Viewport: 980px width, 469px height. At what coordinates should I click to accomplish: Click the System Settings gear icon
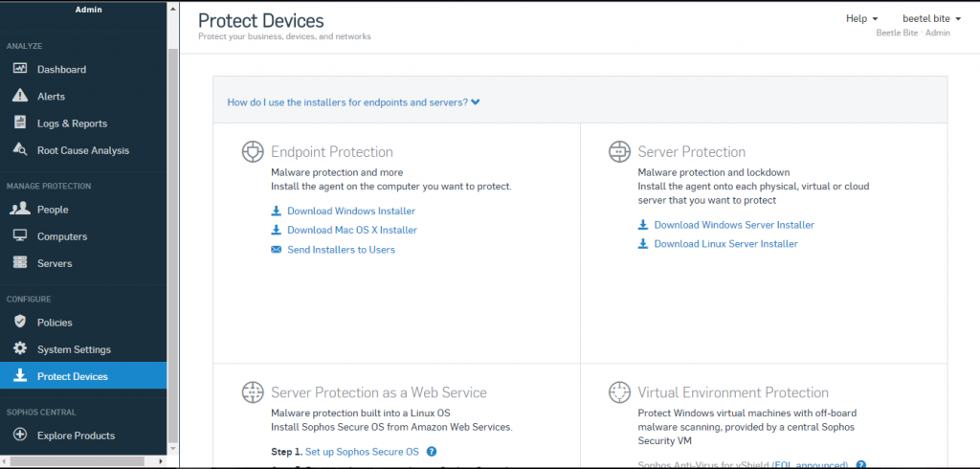pyautogui.click(x=20, y=348)
